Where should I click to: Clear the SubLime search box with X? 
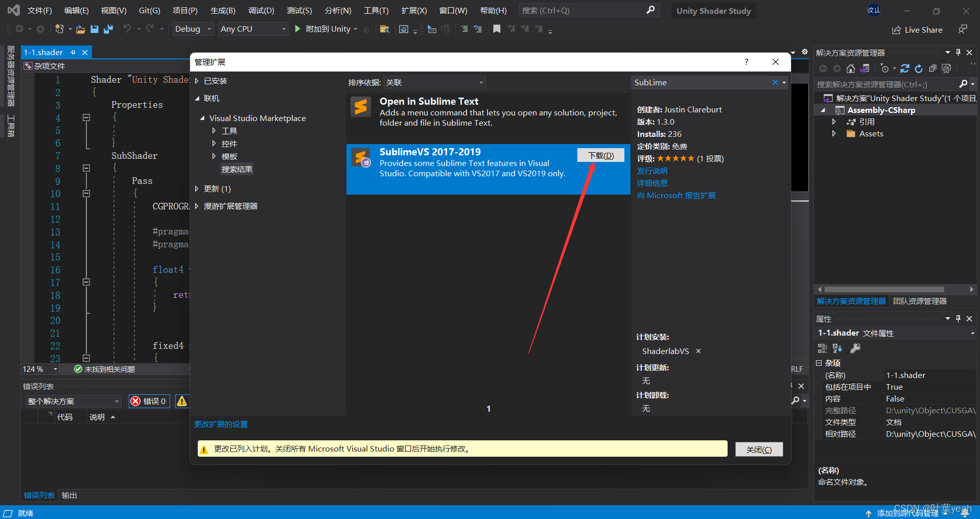click(775, 82)
